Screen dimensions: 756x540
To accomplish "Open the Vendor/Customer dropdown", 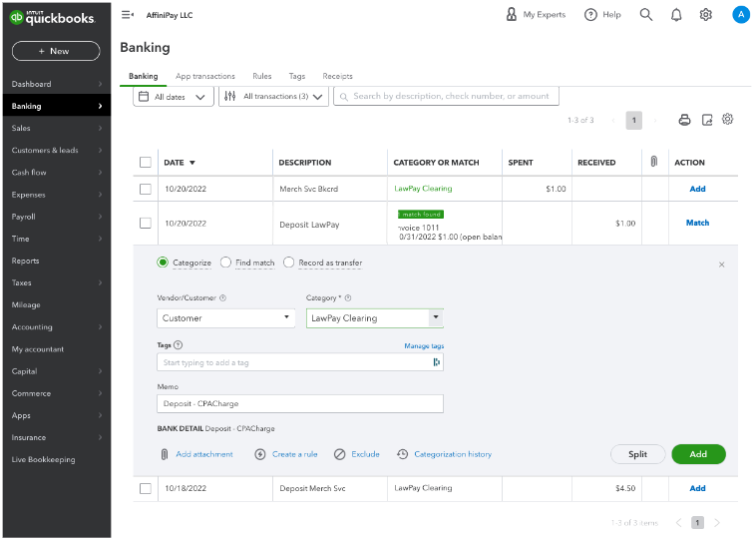I will [x=225, y=318].
